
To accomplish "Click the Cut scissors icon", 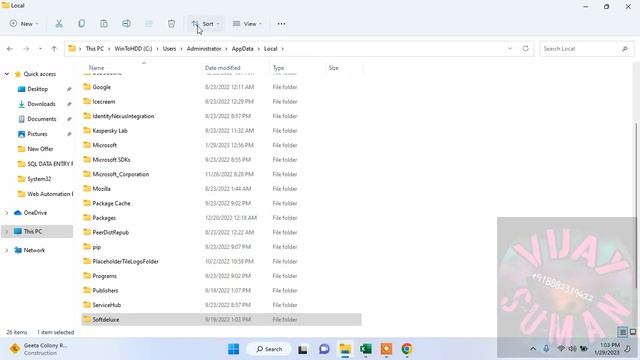I will click(x=59, y=24).
